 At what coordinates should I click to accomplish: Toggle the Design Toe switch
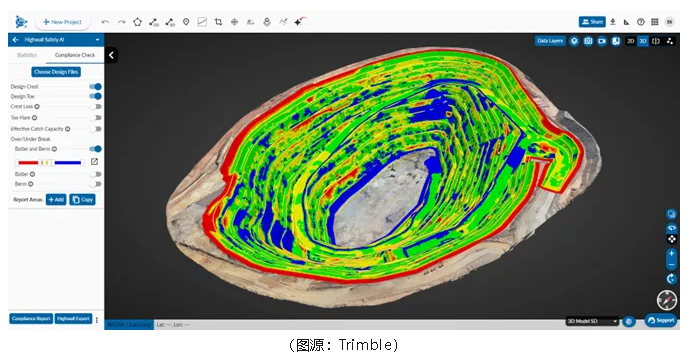click(x=95, y=96)
